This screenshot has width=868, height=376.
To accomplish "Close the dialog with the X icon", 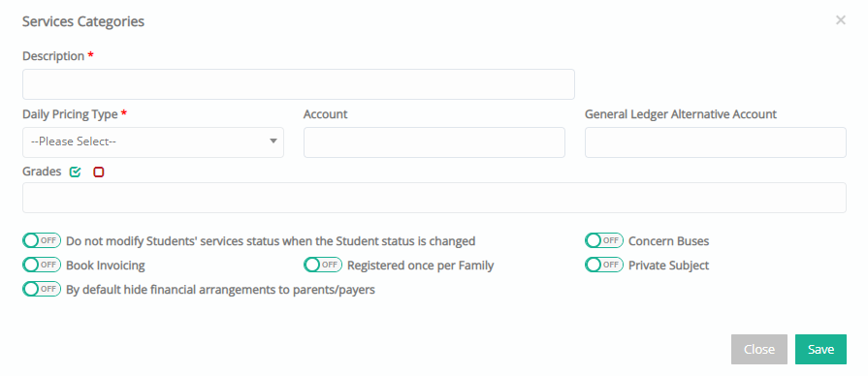I will point(840,20).
